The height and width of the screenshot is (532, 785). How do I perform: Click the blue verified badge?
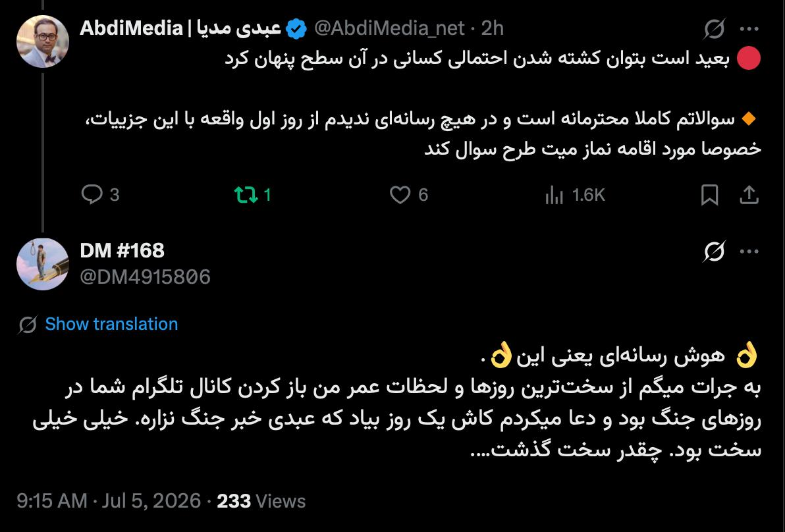click(x=296, y=29)
